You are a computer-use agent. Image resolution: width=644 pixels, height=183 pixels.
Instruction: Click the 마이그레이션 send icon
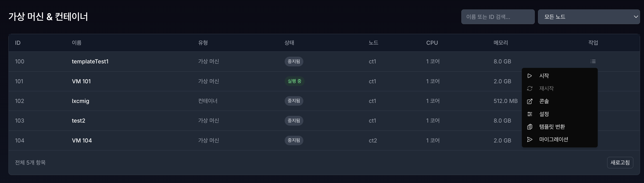pyautogui.click(x=530, y=139)
